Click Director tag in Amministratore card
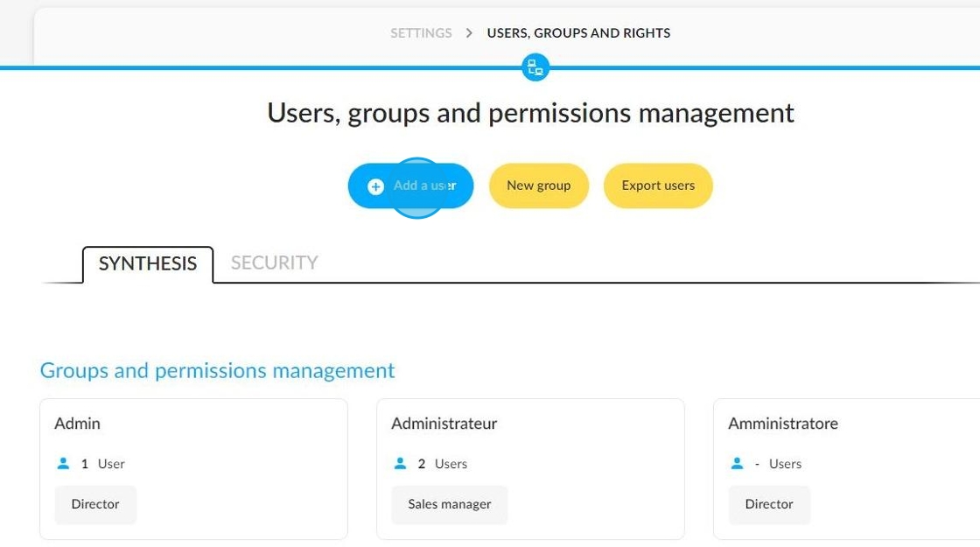The image size is (980, 547). coord(769,504)
